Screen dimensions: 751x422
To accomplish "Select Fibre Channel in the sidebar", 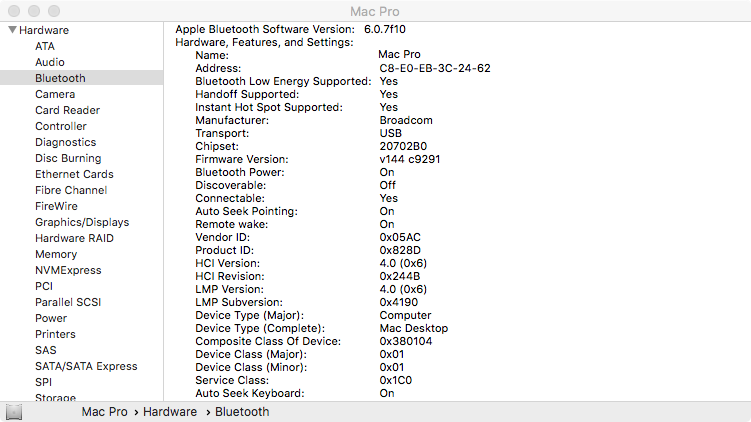I will tap(71, 190).
